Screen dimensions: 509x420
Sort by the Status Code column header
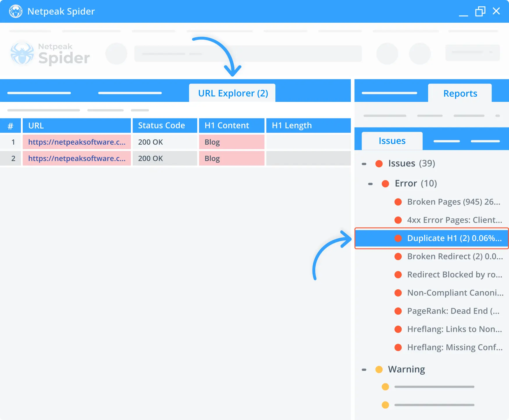click(x=165, y=125)
